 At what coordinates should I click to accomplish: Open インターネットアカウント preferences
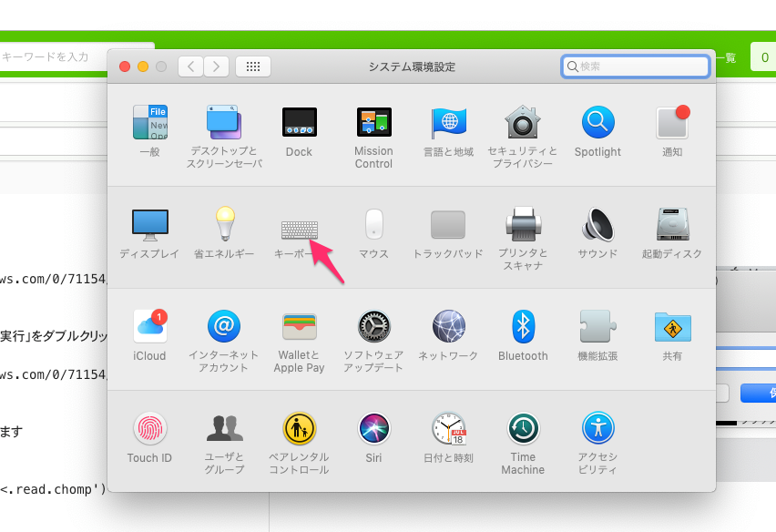pyautogui.click(x=224, y=326)
